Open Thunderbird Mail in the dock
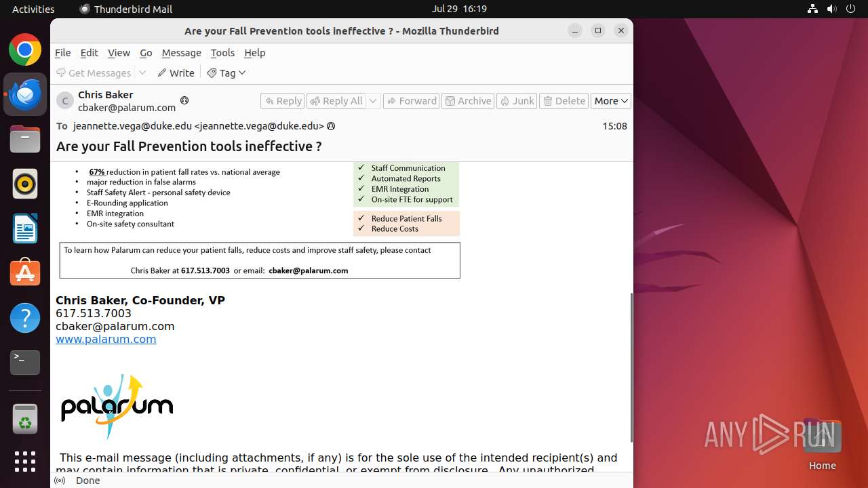The width and height of the screenshot is (868, 488). (25, 94)
